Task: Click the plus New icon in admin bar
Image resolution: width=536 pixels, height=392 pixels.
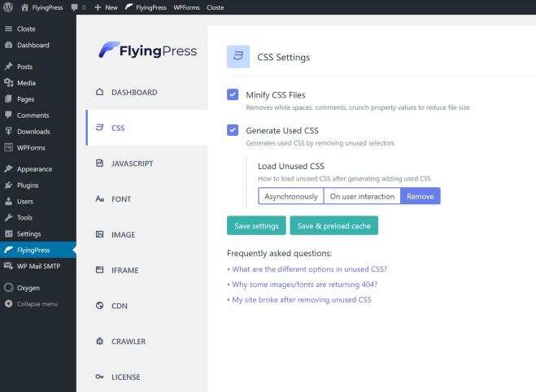Action: pyautogui.click(x=98, y=7)
